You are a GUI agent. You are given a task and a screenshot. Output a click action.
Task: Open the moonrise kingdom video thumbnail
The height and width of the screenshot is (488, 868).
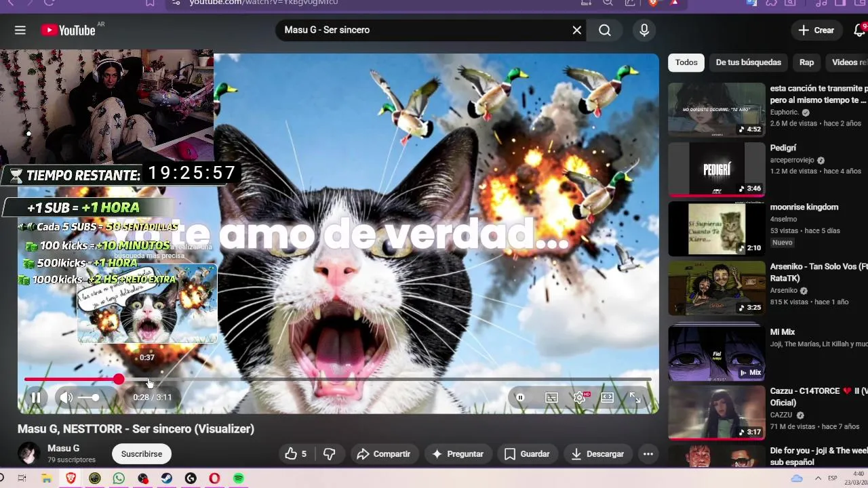tap(717, 229)
